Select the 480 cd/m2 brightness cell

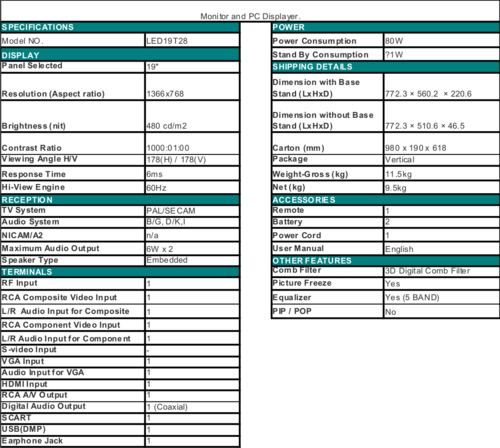(x=192, y=116)
